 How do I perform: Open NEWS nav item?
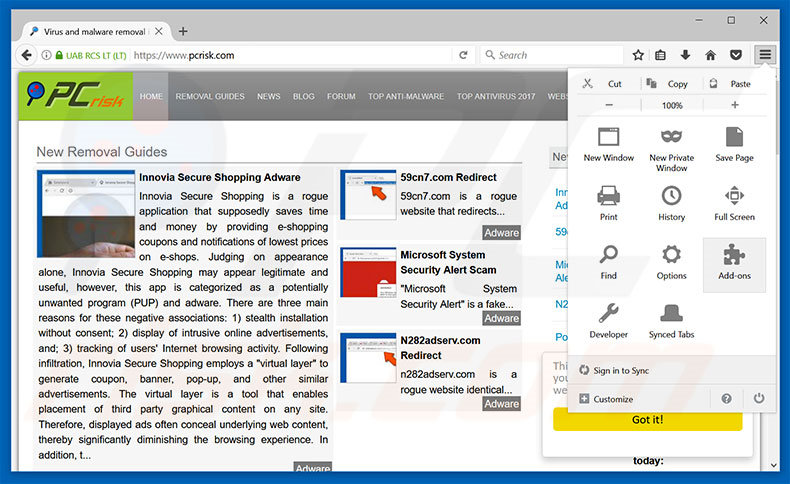point(269,96)
